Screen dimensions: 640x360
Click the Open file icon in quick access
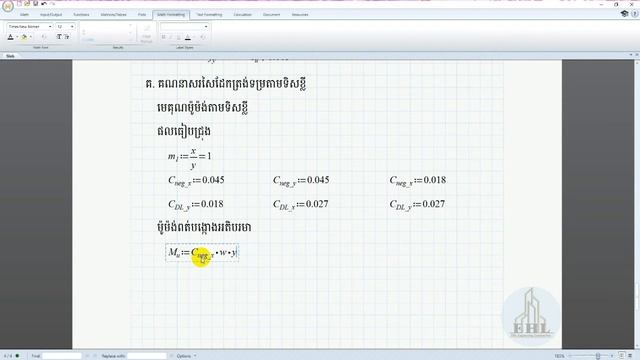(x=27, y=3)
